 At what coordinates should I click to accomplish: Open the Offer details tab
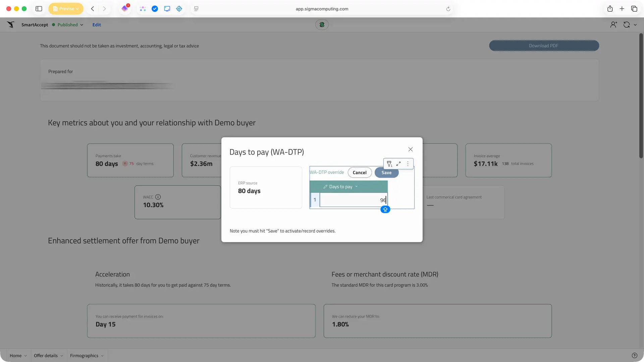point(46,356)
